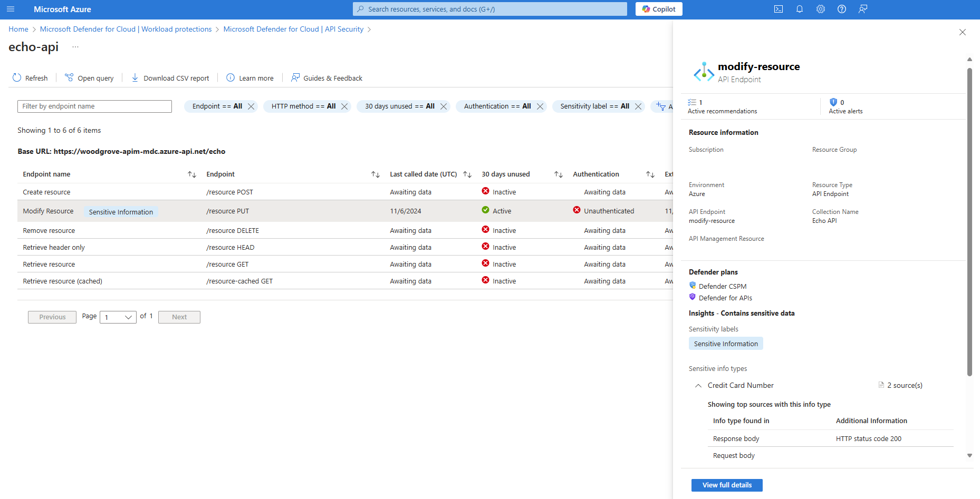Click View full details button

(727, 485)
